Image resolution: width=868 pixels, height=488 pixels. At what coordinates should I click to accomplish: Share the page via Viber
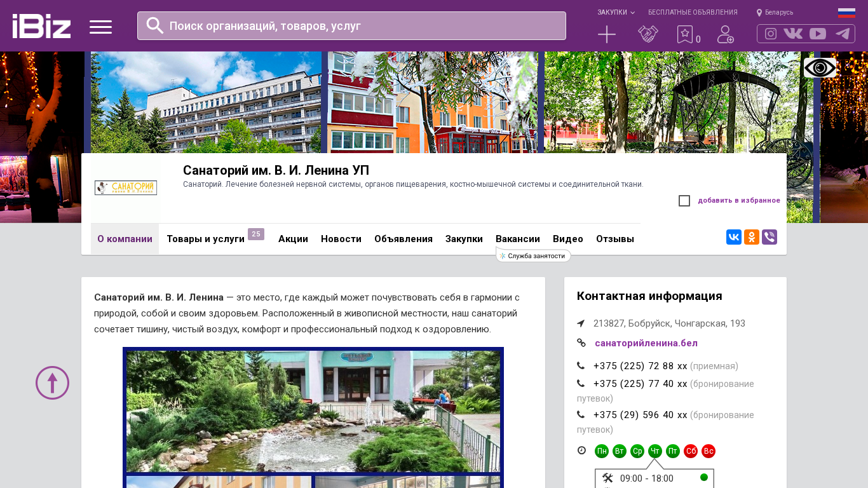coord(770,238)
